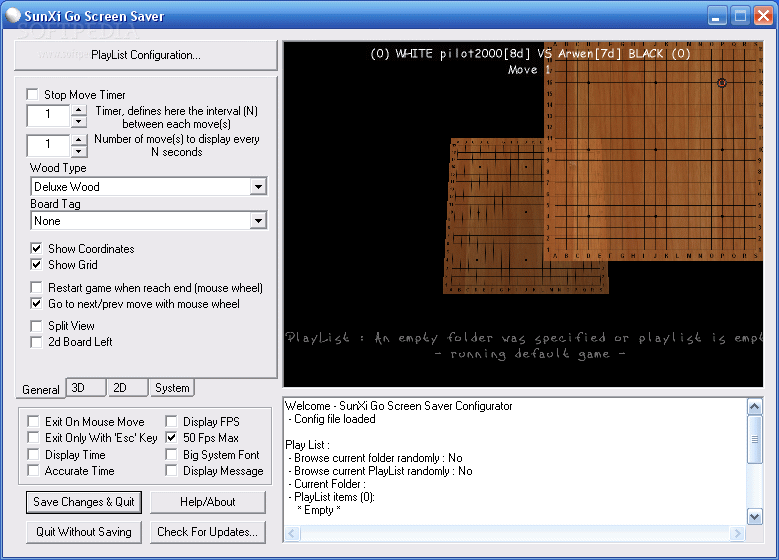Uncheck 50 Fps Max option
Image resolution: width=779 pixels, height=560 pixels.
point(171,437)
